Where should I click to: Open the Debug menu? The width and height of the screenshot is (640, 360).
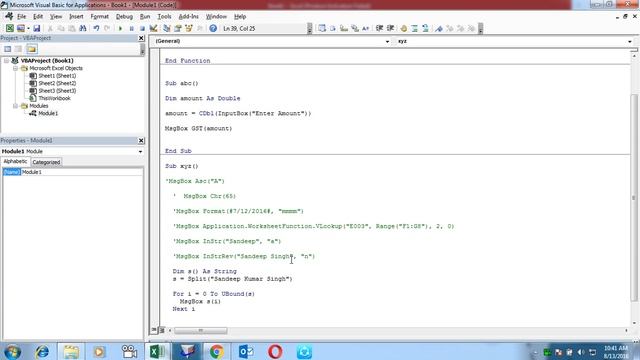click(124, 16)
